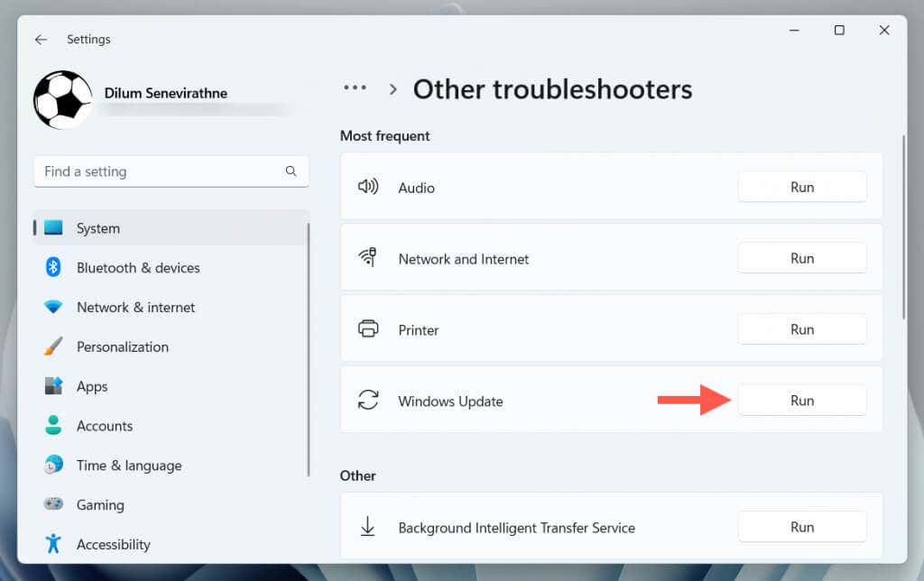924x581 pixels.
Task: Select the Personalization paintbrush icon
Action: (x=53, y=346)
